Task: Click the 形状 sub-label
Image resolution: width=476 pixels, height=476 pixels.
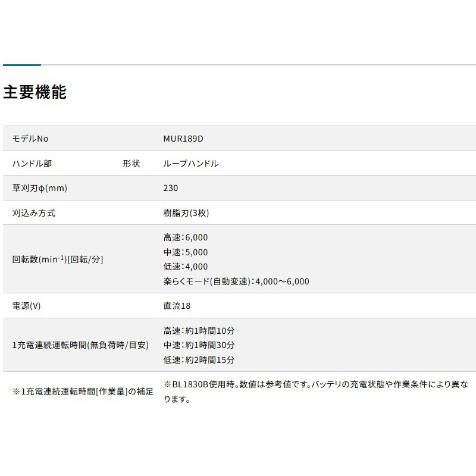Action: (131, 164)
